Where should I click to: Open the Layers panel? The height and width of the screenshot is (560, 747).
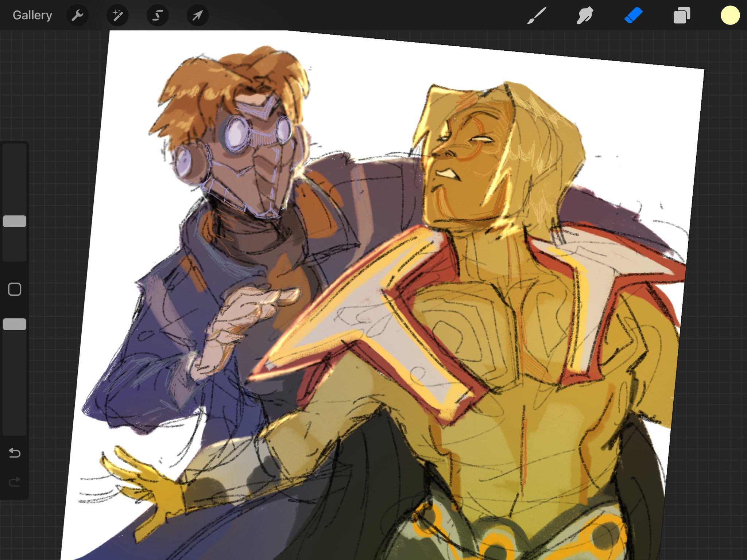point(682,16)
